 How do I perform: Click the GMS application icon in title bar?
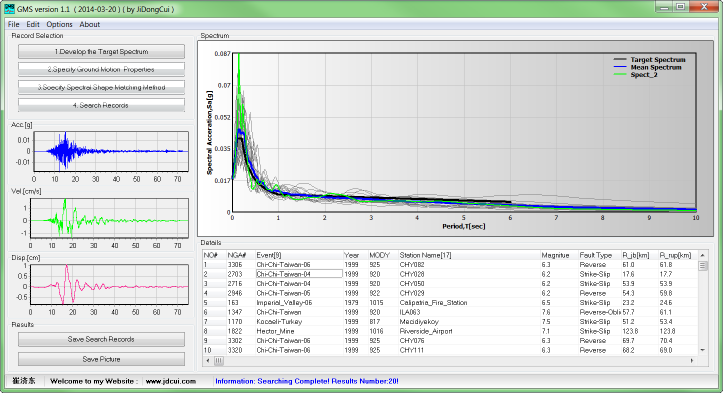point(9,8)
